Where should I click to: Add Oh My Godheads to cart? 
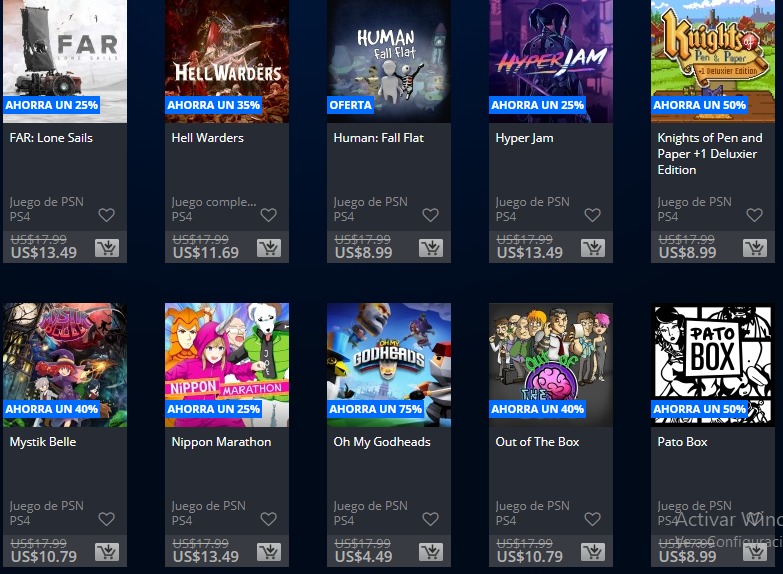(431, 552)
